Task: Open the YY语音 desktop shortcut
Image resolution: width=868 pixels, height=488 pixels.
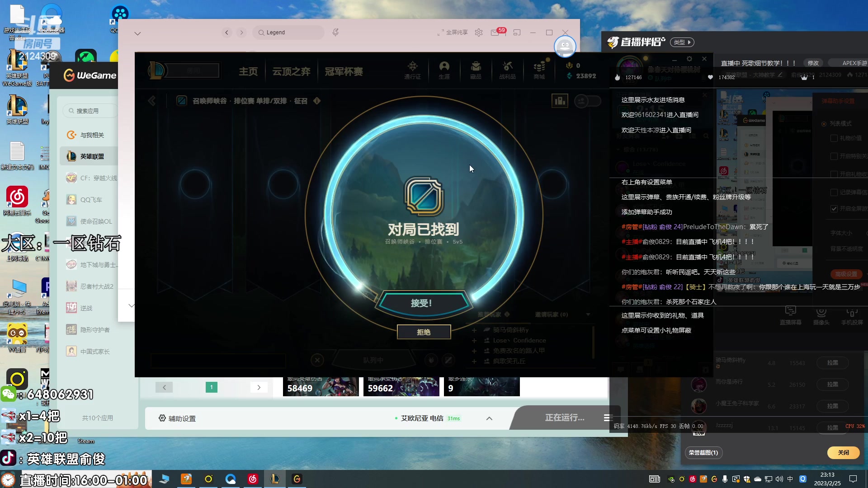Action: 17,338
